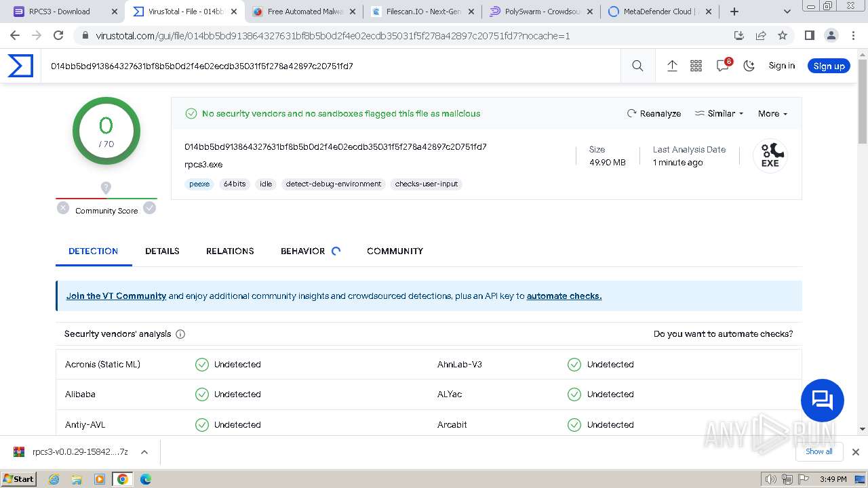Viewport: 868px width, 488px height.
Task: Switch to the RELATIONS tab
Action: (230, 251)
